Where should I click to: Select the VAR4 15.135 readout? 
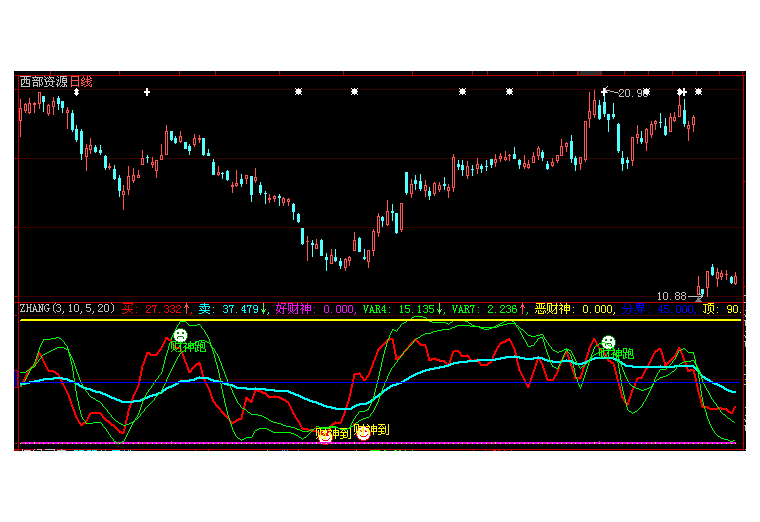[x=403, y=309]
